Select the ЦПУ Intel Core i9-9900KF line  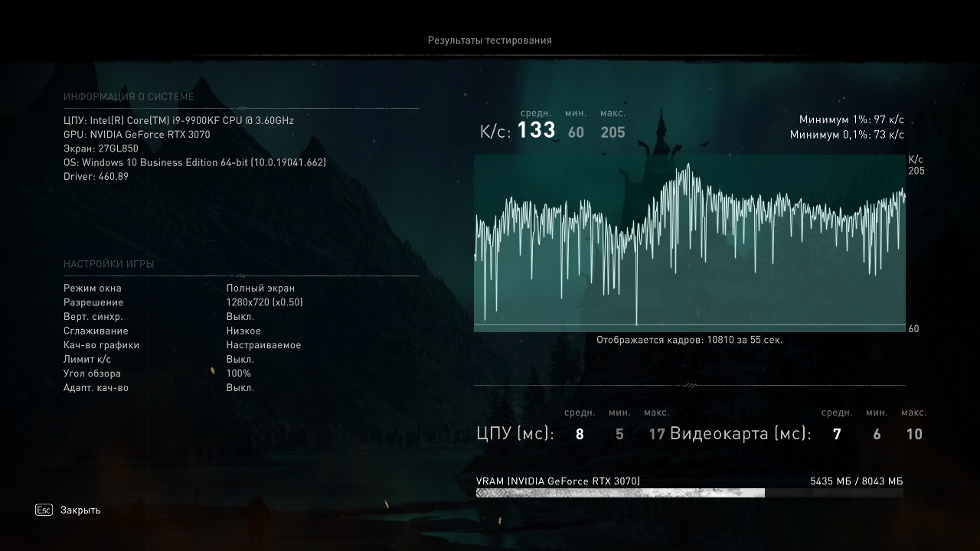point(178,120)
